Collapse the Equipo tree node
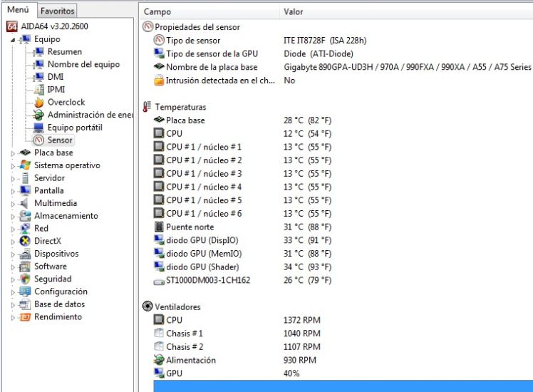The image size is (533, 392). click(x=13, y=40)
